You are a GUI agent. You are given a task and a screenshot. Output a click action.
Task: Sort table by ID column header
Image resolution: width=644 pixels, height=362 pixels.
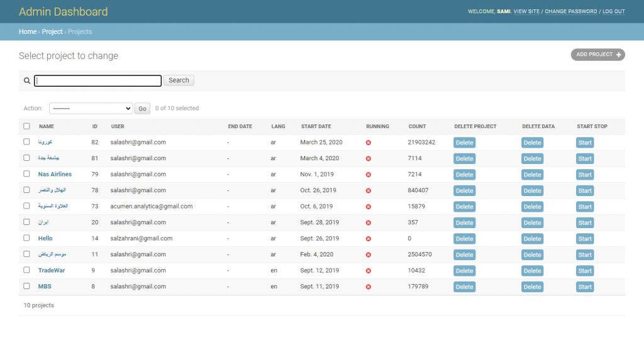[x=95, y=126]
